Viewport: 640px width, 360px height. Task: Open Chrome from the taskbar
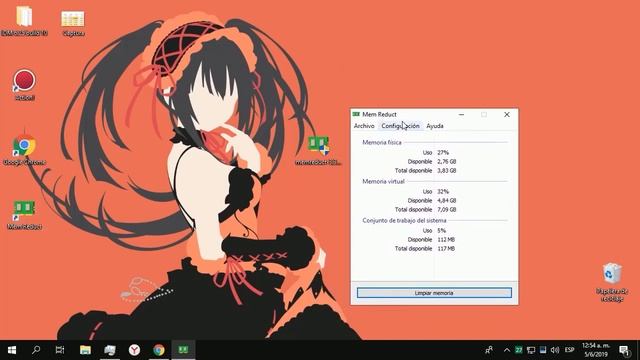159,350
